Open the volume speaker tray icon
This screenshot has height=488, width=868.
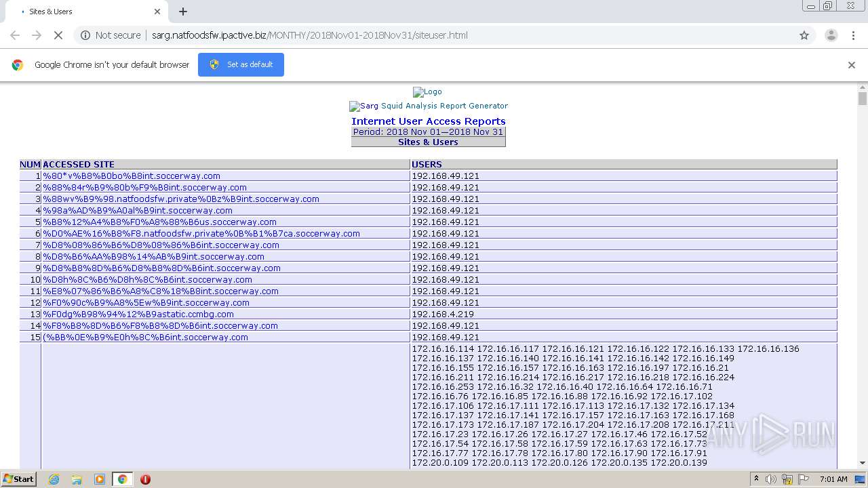(x=771, y=479)
